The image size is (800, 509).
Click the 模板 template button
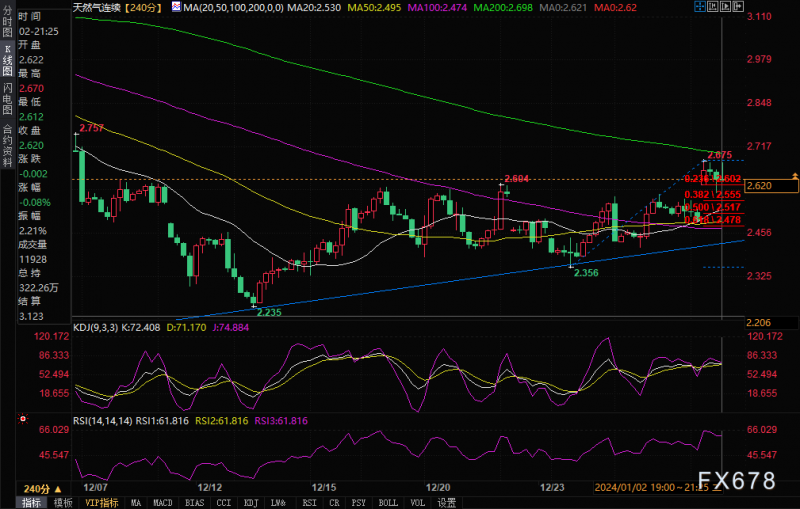(x=63, y=502)
